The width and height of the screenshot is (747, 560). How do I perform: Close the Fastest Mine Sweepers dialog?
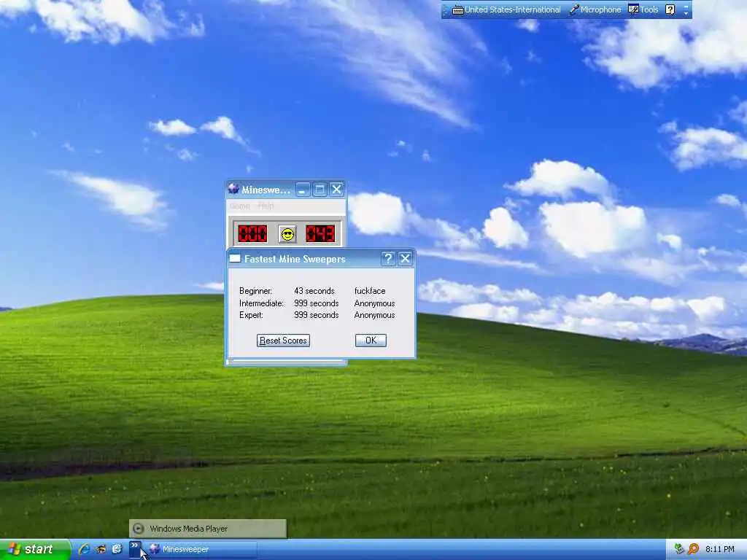(x=405, y=259)
